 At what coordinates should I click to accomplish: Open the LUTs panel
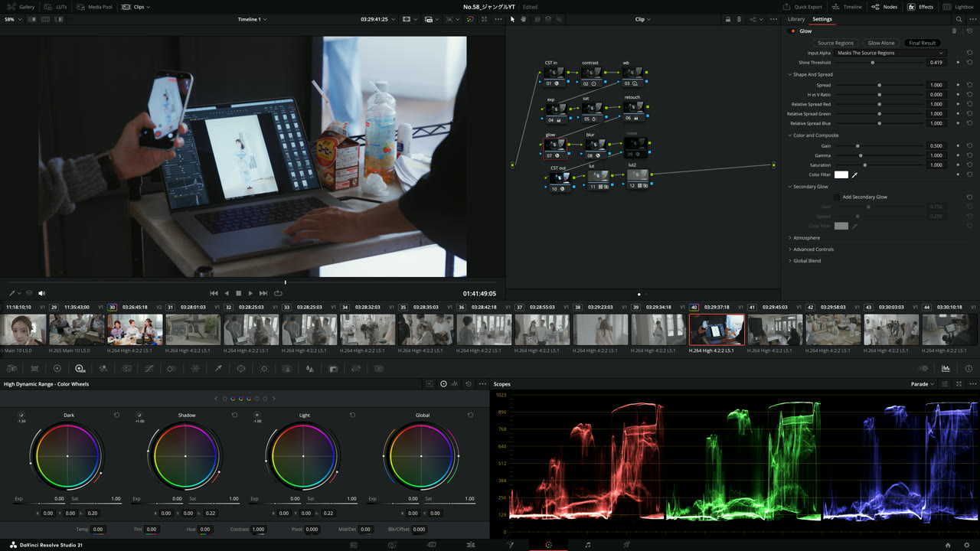point(57,7)
